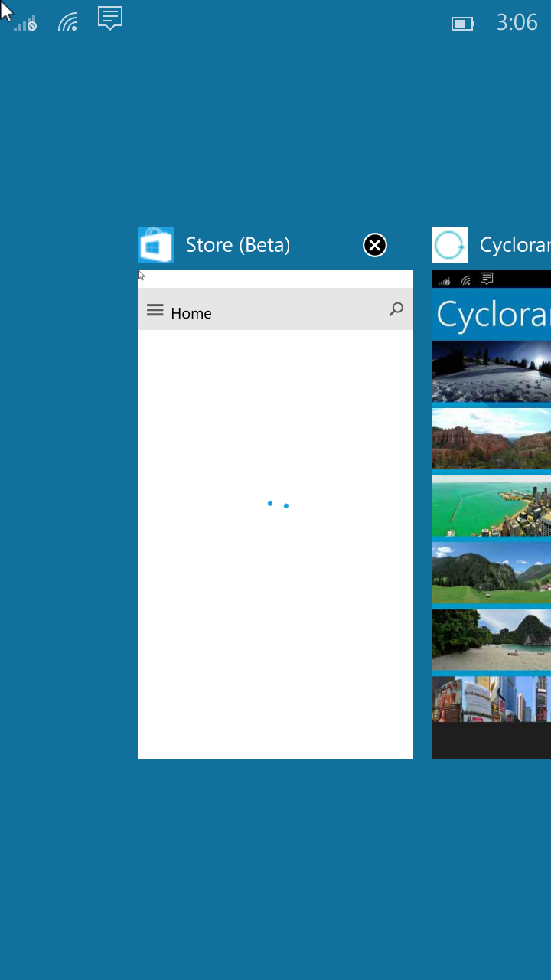
Task: Open the hamburger menu in Store preview
Action: 155,311
